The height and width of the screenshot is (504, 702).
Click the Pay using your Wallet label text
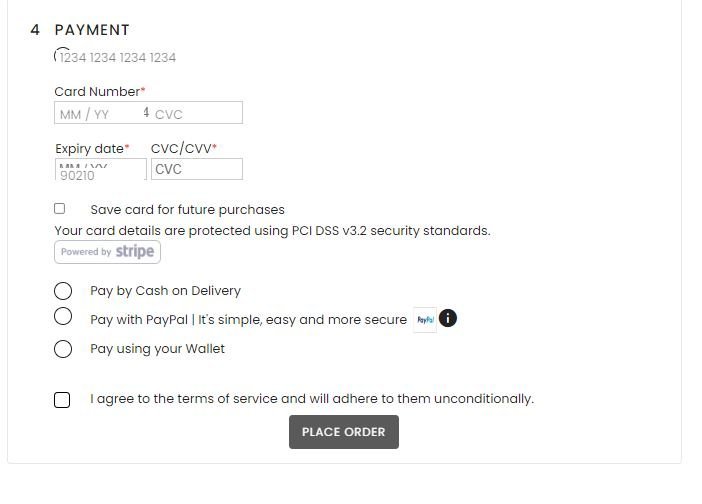point(158,349)
